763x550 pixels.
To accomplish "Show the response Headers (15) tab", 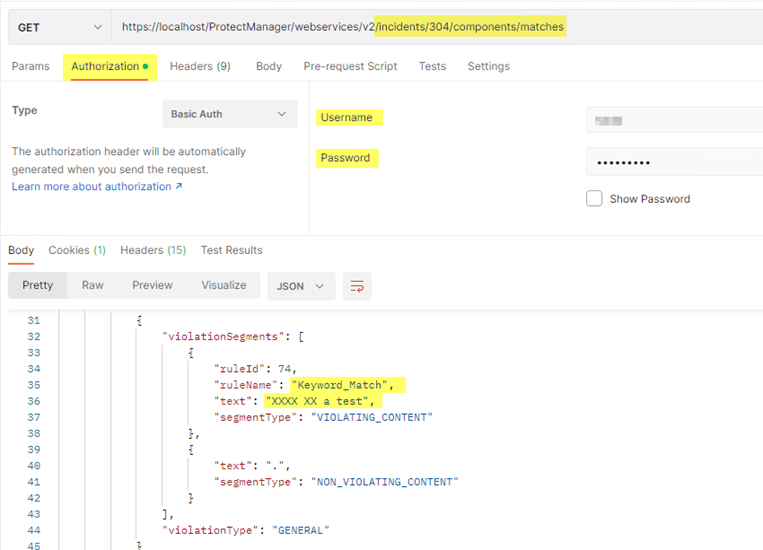I will coord(153,250).
